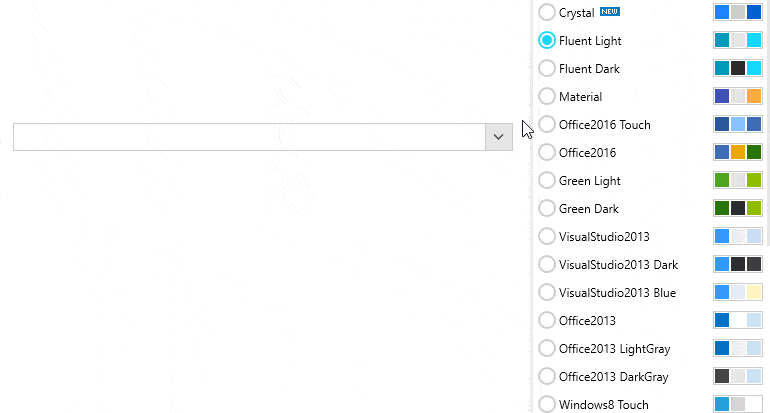Viewport: 770px width, 413px height.
Task: Click the NEW badge beside Crystal
Action: [610, 11]
